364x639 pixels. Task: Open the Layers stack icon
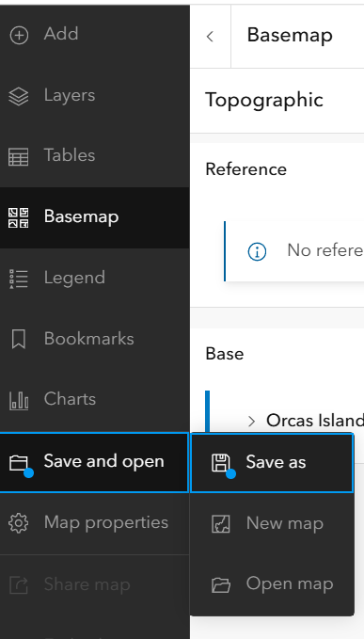19,96
